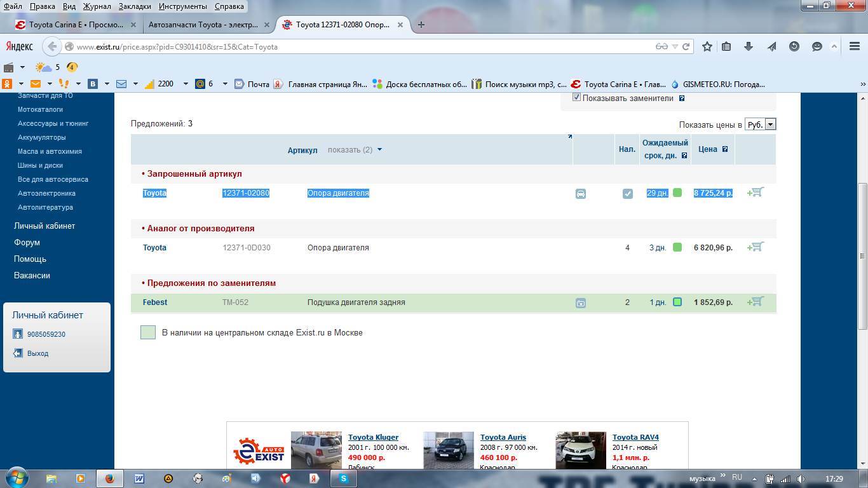Open the Firefox hamburger menu
This screenshot has width=868, height=488.
pyautogui.click(x=854, y=46)
